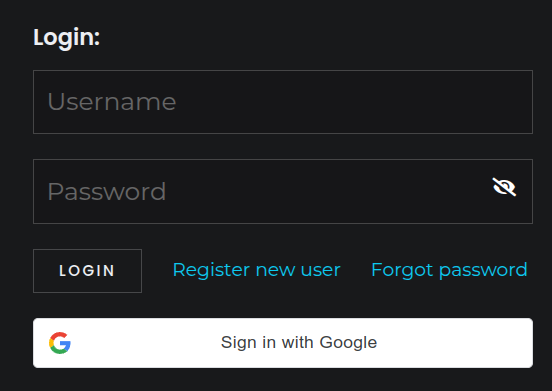Image resolution: width=552 pixels, height=391 pixels.
Task: Click the 'Sign in with Google' label text
Action: [x=299, y=343]
